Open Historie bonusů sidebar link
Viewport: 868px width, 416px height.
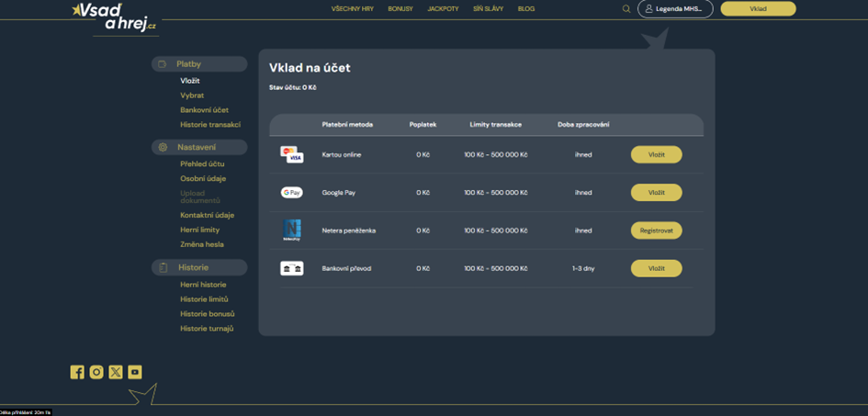208,314
